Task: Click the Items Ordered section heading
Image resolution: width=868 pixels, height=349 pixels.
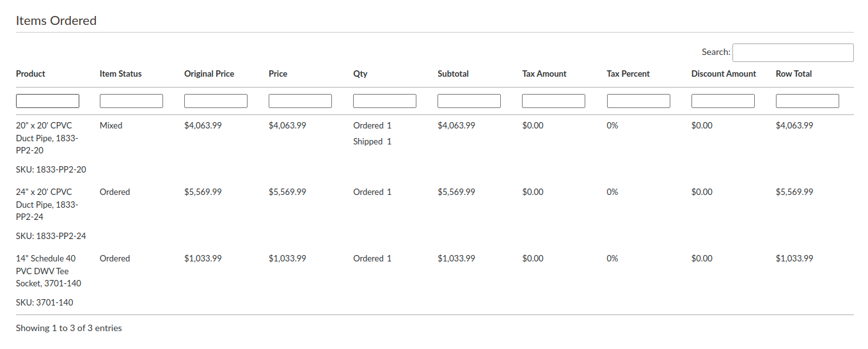Action: pos(56,20)
